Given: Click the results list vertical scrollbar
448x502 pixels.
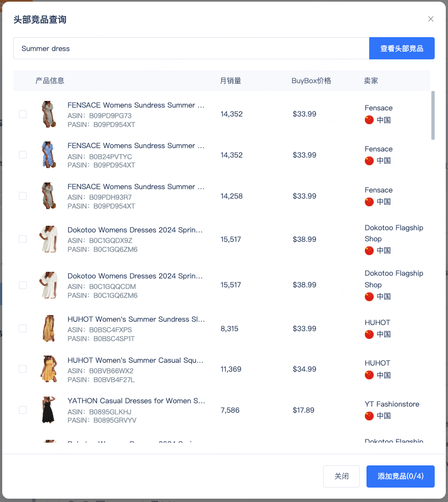Looking at the screenshot, I should (x=433, y=115).
